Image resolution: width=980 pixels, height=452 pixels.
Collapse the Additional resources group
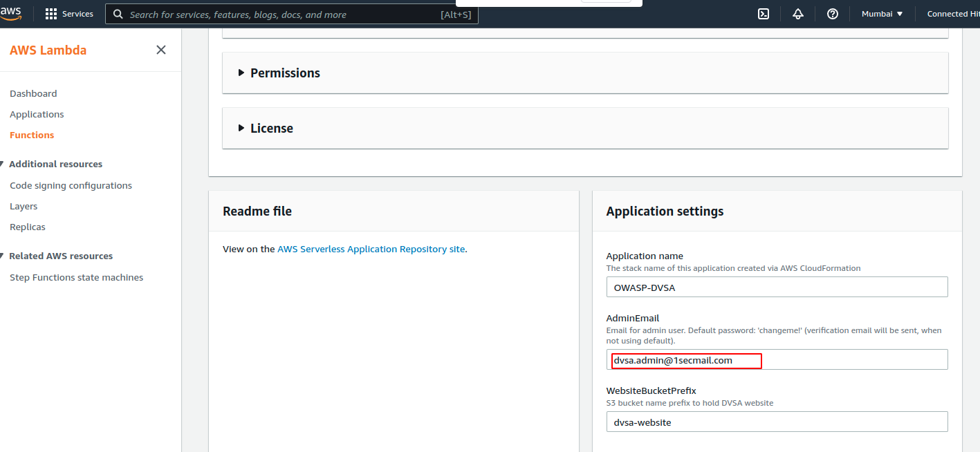(x=3, y=164)
